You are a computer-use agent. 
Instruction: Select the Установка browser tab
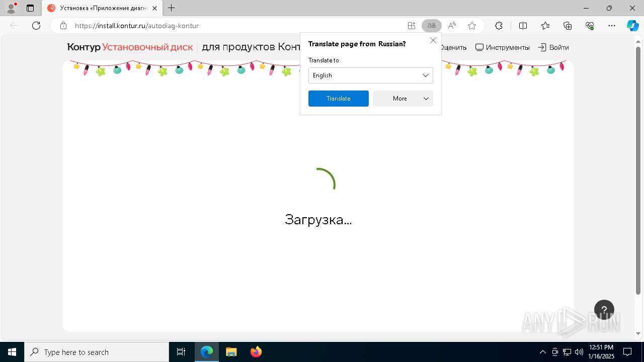[x=102, y=8]
